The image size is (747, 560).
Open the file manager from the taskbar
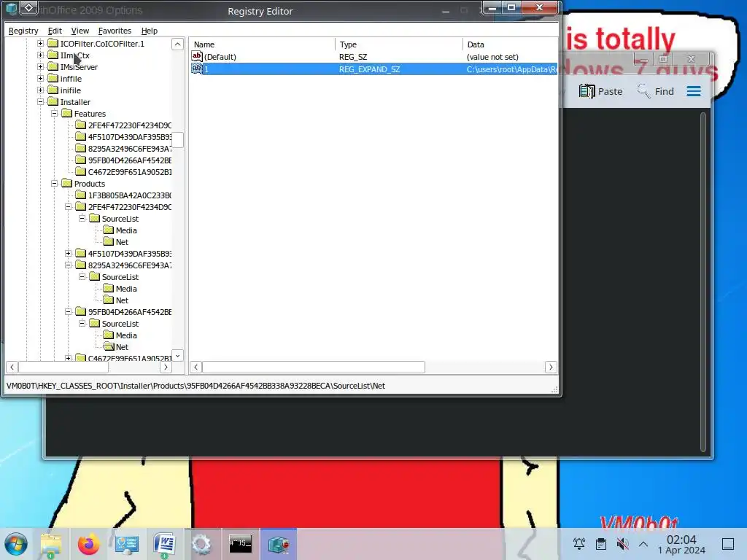(x=51, y=544)
